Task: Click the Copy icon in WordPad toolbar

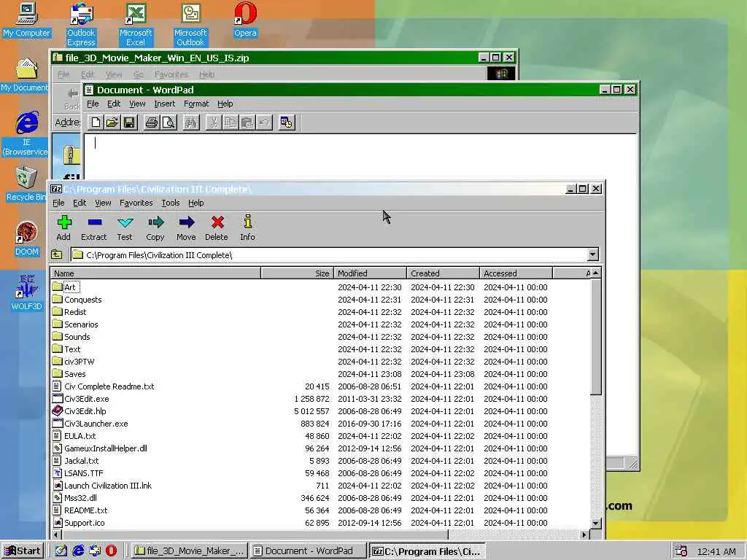Action: pos(230,122)
